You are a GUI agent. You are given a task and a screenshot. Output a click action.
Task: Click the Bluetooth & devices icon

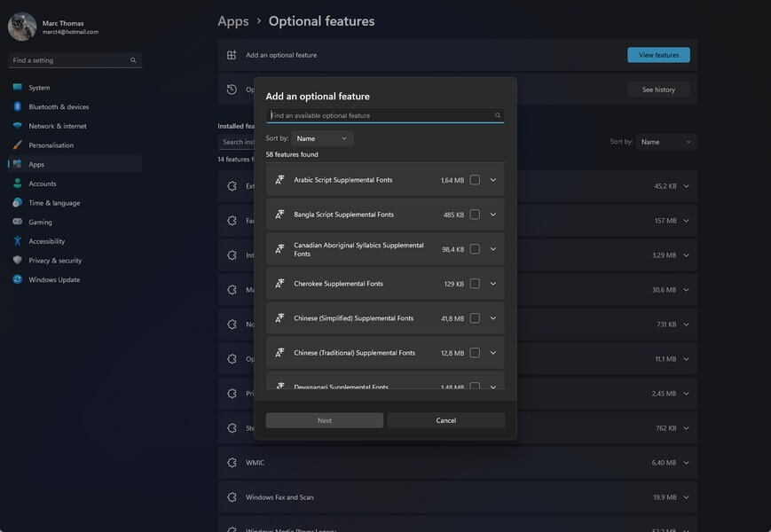pyautogui.click(x=17, y=106)
